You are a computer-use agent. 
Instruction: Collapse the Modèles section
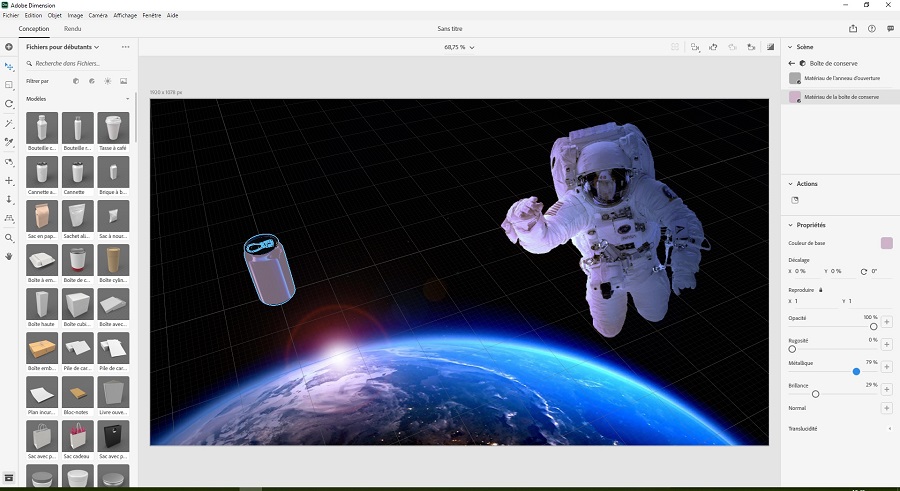coord(127,99)
